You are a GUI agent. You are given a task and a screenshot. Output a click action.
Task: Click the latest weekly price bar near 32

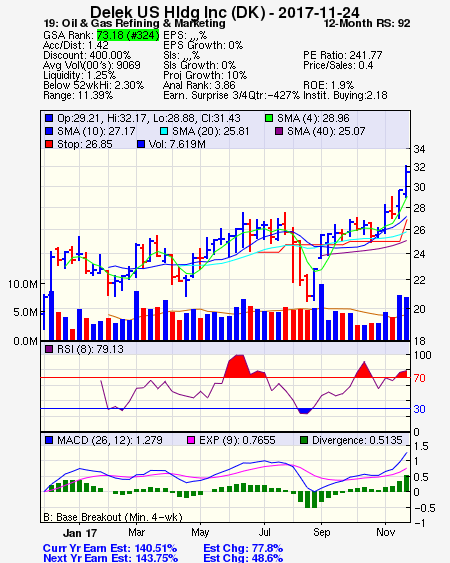[406, 181]
